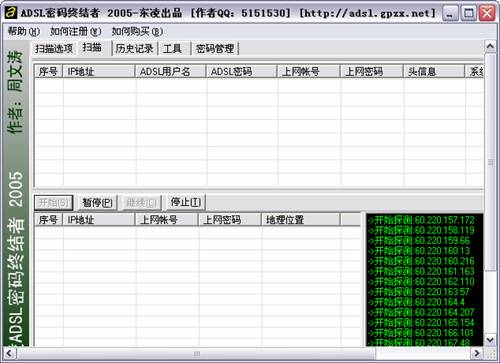The image size is (500, 363).
Task: Click the 暂停(P) pause button
Action: point(98,202)
